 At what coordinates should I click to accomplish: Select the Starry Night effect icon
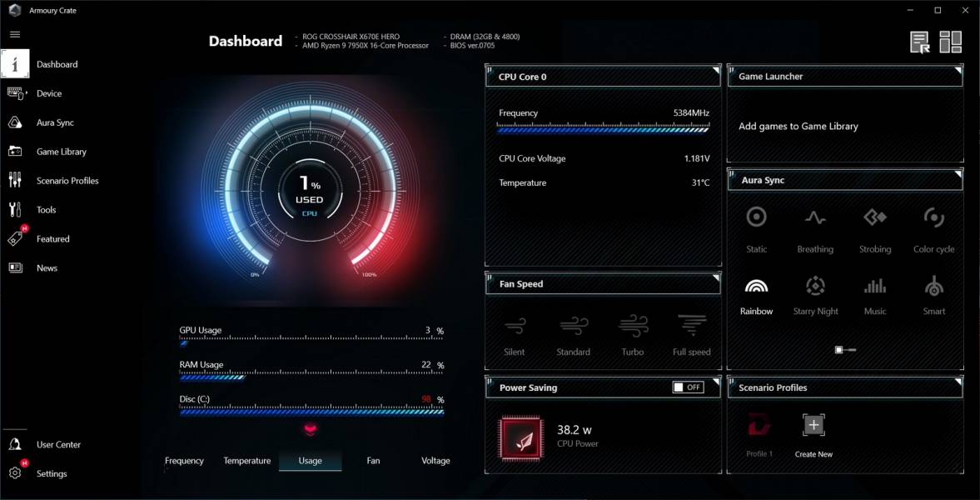(x=815, y=286)
